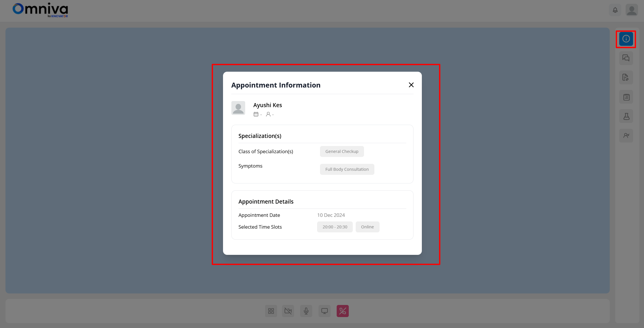
Task: Click the Online appointment mode chip
Action: coord(367,227)
